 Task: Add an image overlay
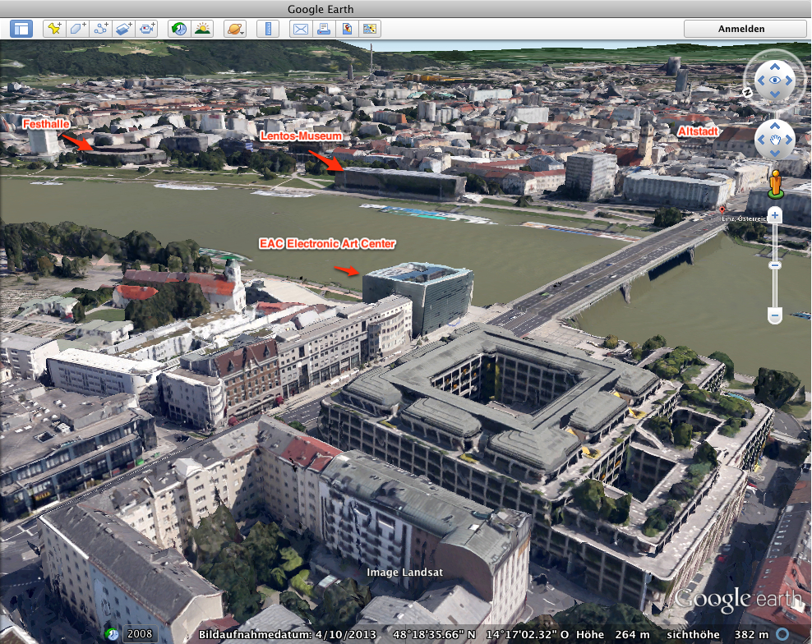click(124, 29)
